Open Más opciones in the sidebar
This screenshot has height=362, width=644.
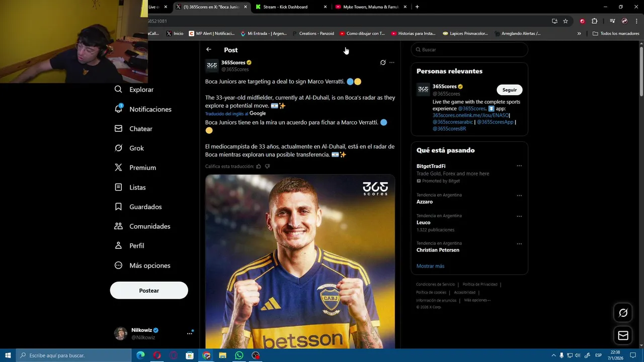pos(142,265)
